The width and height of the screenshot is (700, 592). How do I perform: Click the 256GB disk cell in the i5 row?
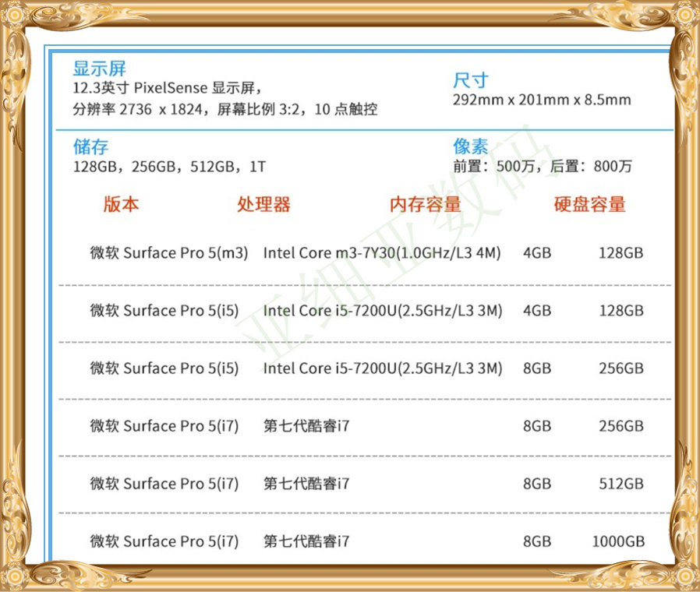[x=621, y=368]
